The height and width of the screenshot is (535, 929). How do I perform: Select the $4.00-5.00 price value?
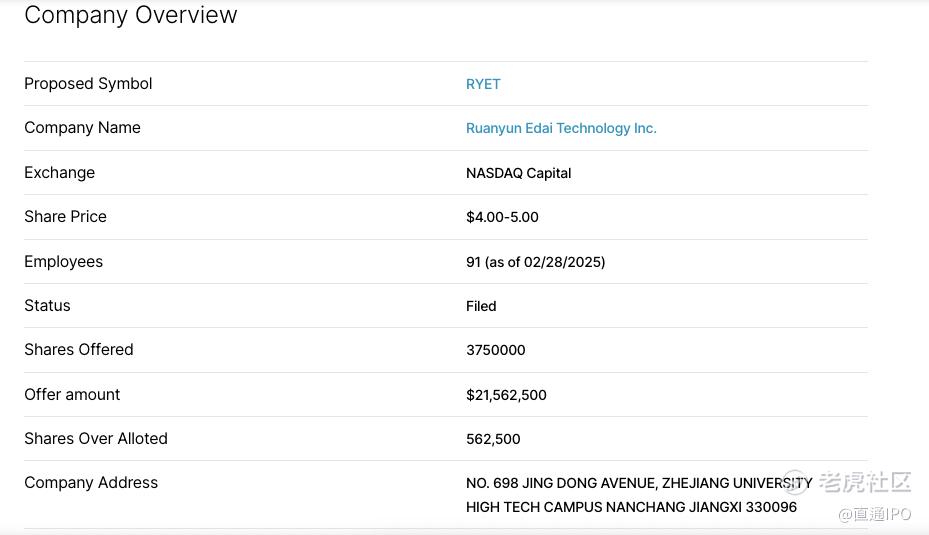tap(502, 217)
